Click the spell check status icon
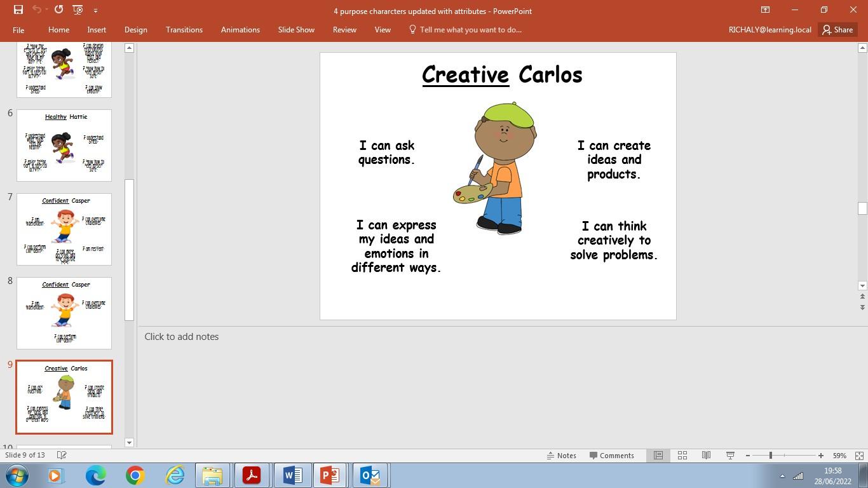This screenshot has height=488, width=868. tap(62, 455)
